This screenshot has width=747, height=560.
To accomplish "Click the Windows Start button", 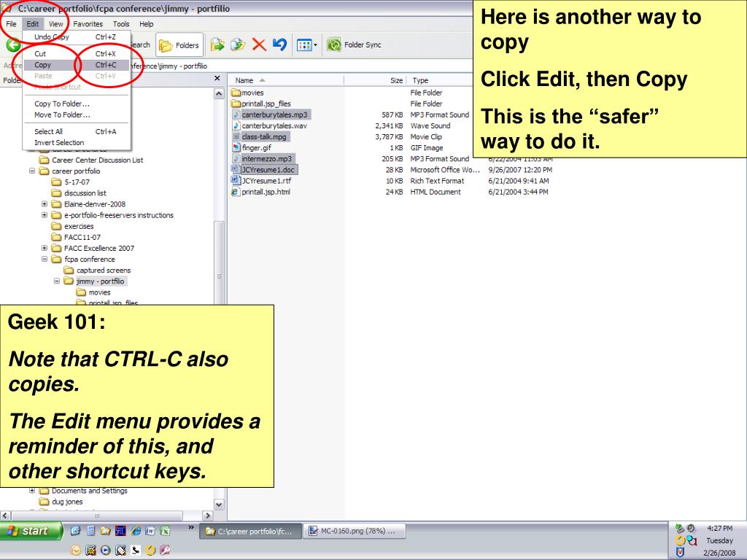I will pos(31,531).
